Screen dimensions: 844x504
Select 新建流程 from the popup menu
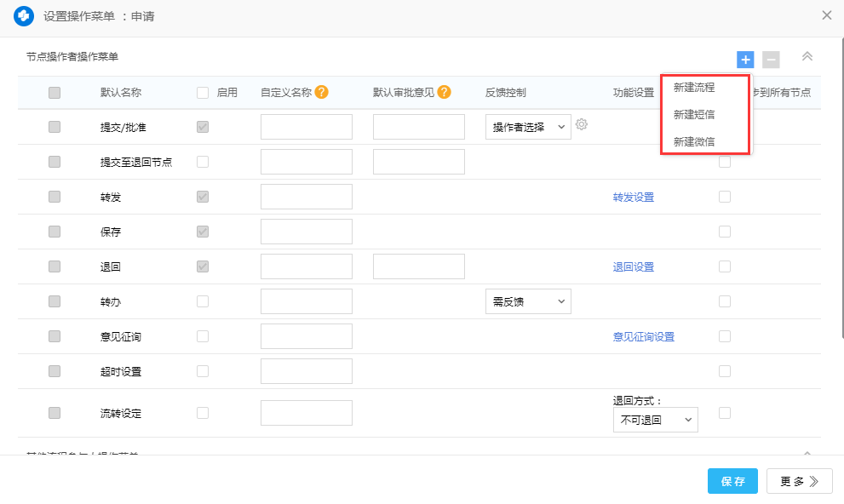click(x=694, y=88)
